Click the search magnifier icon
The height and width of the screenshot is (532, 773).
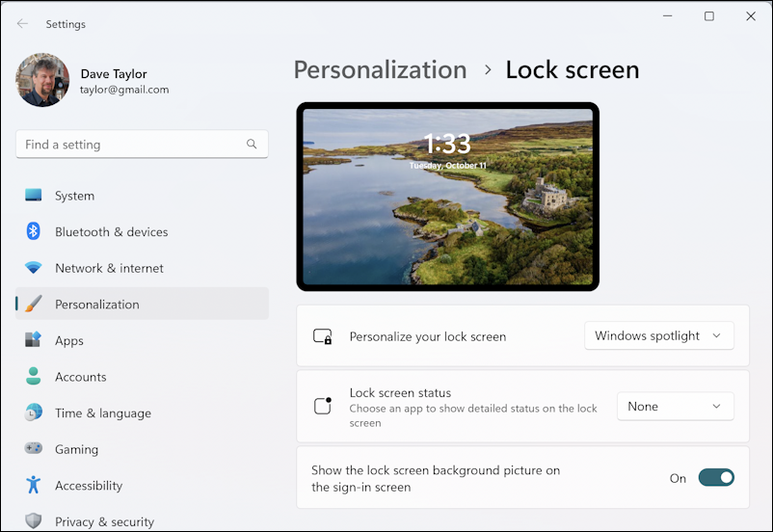(252, 145)
